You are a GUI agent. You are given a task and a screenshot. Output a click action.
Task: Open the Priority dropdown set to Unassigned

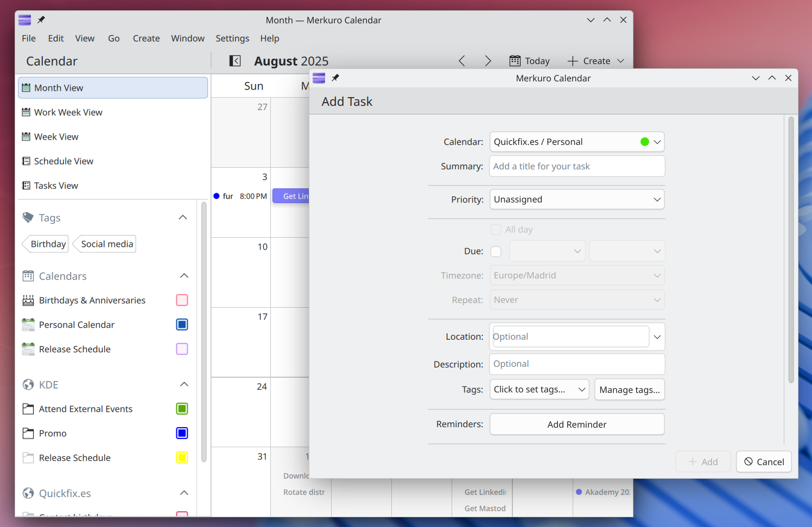pyautogui.click(x=577, y=199)
